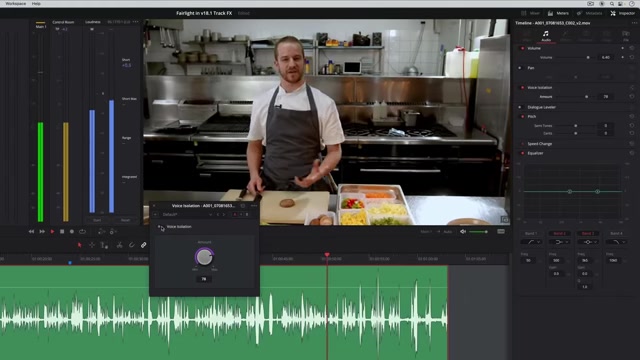This screenshot has height=360, width=640.
Task: Select A comparison slot in plugin window
Action: 235,215
